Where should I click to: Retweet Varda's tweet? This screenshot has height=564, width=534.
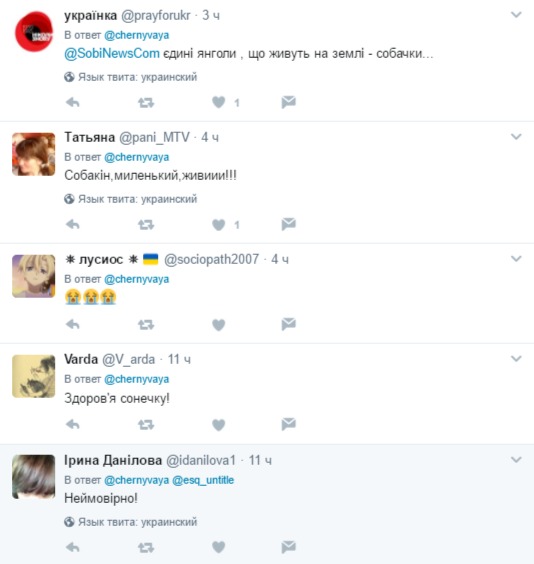[x=146, y=425]
